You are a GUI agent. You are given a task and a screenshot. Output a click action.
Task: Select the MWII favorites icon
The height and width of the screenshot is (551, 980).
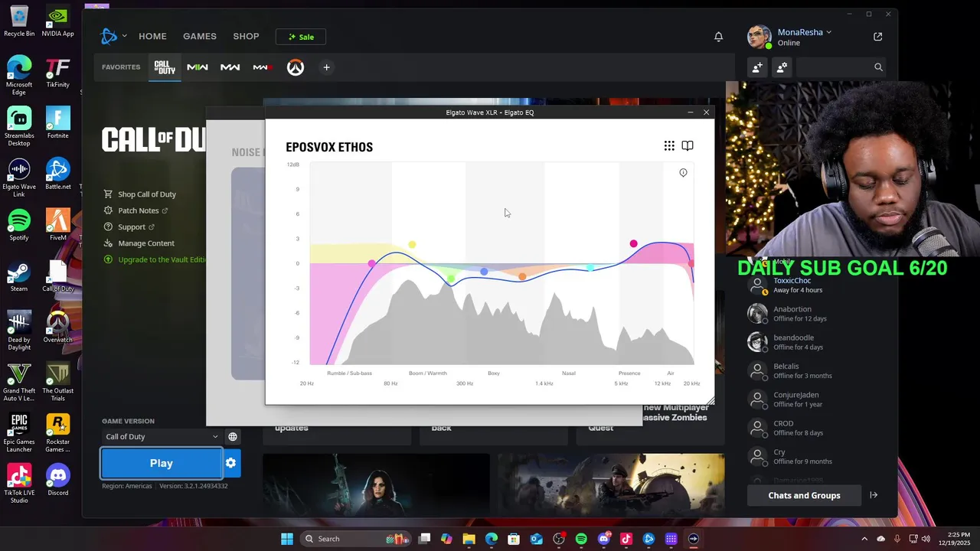(x=198, y=67)
